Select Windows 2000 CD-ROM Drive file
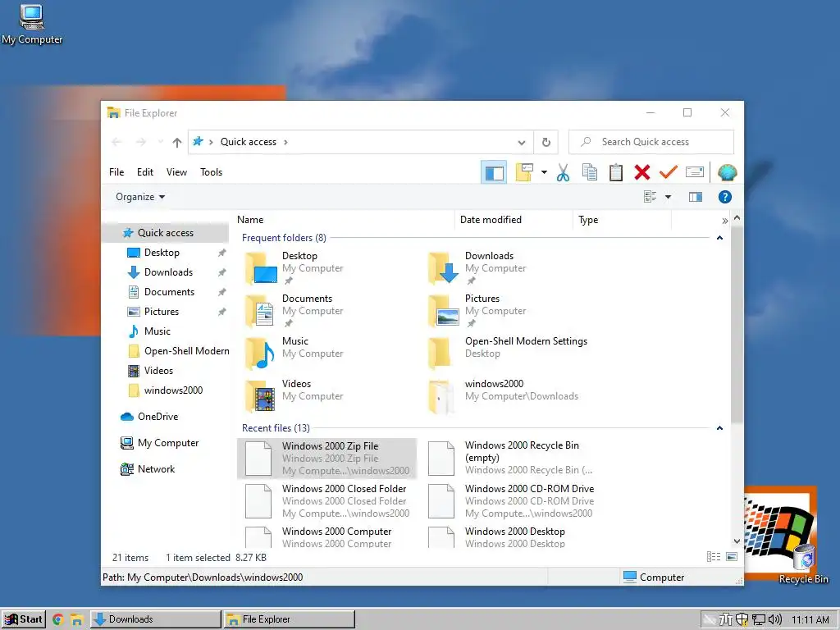This screenshot has height=630, width=840. 509,501
